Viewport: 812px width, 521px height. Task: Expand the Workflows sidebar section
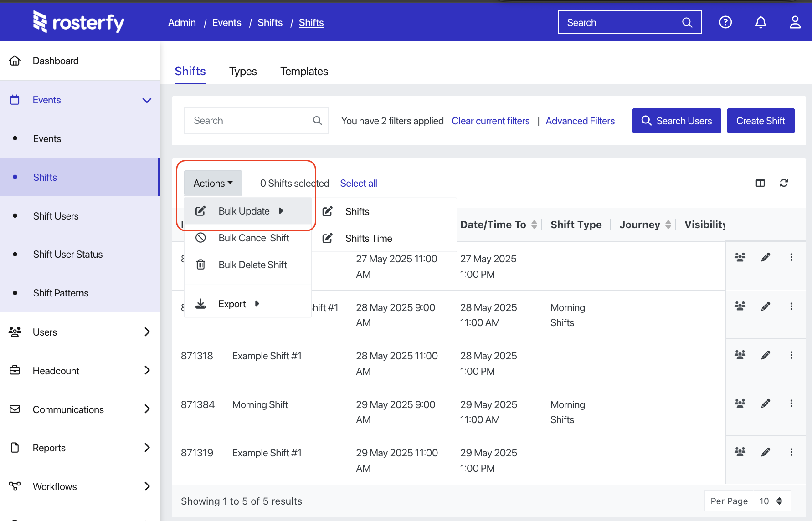point(147,486)
